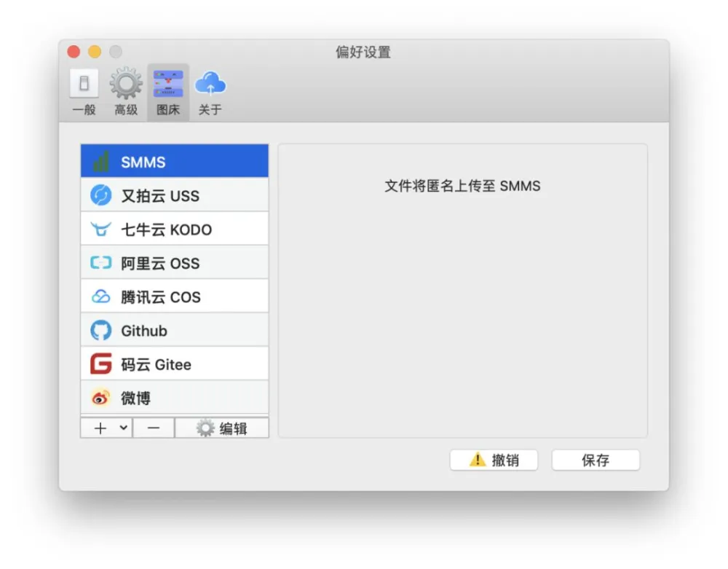Select the 又拍云 USS row
Screen dimensions: 728x569
pyautogui.click(x=175, y=195)
